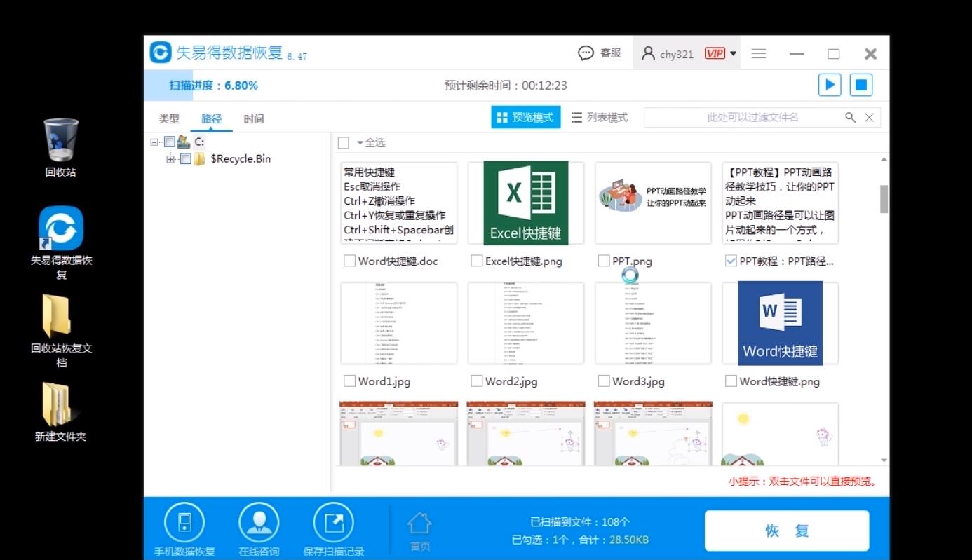Select the Word3.jpg thumbnail
The width and height of the screenshot is (972, 560).
tap(653, 323)
